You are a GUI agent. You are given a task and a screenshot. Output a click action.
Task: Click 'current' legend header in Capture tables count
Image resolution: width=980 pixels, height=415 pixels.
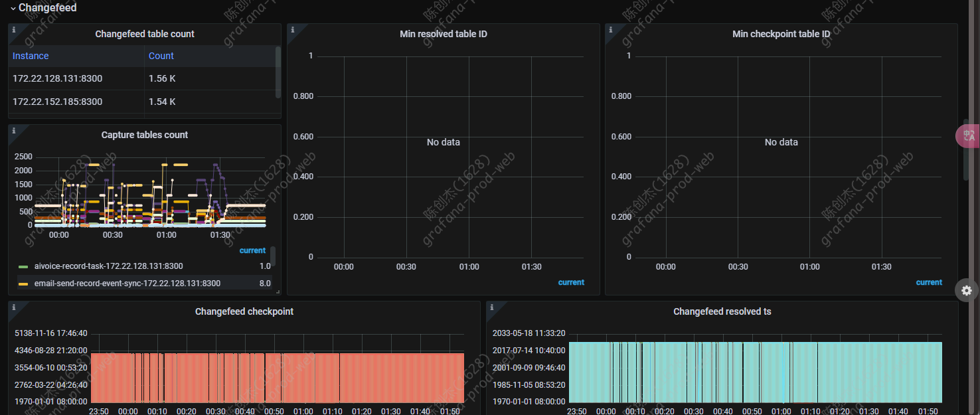pyautogui.click(x=252, y=250)
